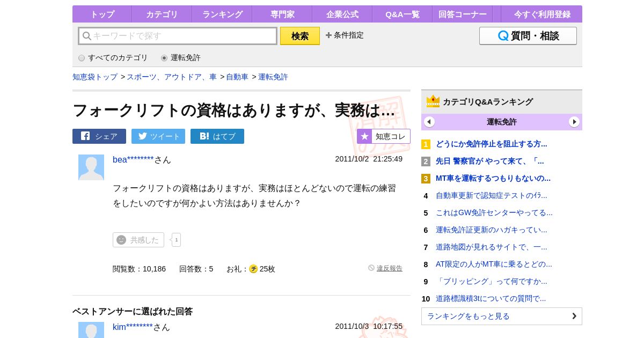Viewport: 644px width, 338px height.
Task: Go to 知恵袋トップ breadcrumb link
Action: [x=95, y=77]
